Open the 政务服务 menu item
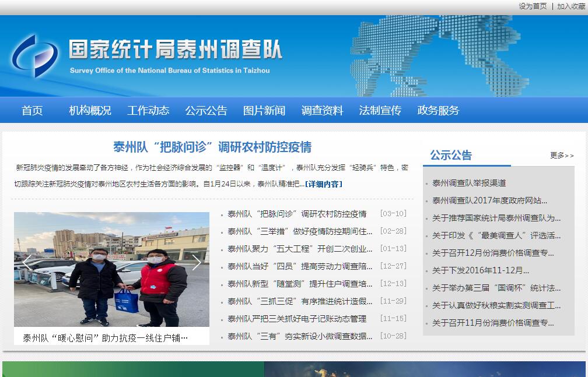The image size is (588, 377). pos(438,111)
